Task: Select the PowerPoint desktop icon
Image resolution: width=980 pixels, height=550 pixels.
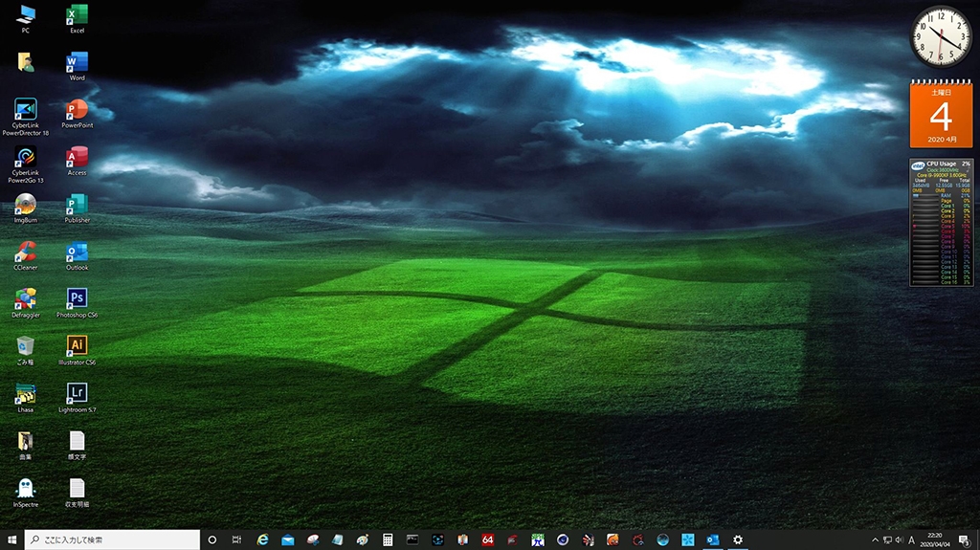Action: [77, 113]
